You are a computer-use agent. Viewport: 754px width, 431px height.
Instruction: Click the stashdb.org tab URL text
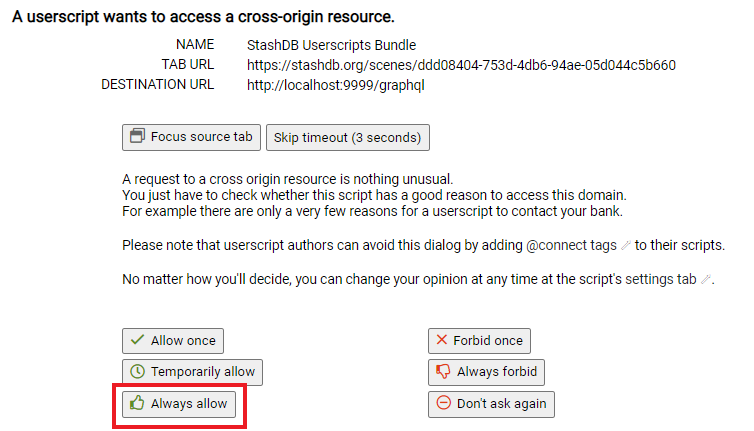[x=461, y=65]
